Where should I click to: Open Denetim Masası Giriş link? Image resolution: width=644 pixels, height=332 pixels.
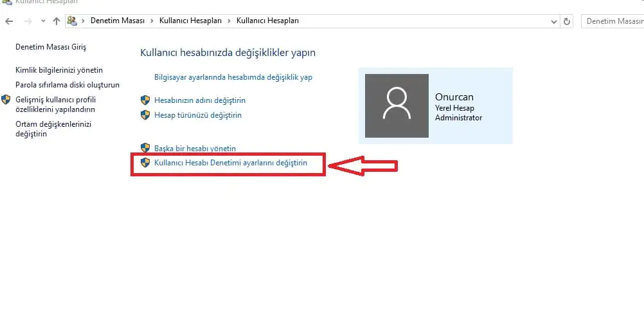coord(51,47)
